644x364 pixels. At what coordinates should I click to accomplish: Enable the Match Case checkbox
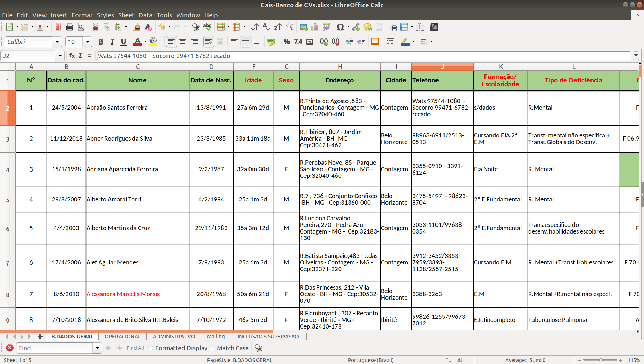(212, 348)
